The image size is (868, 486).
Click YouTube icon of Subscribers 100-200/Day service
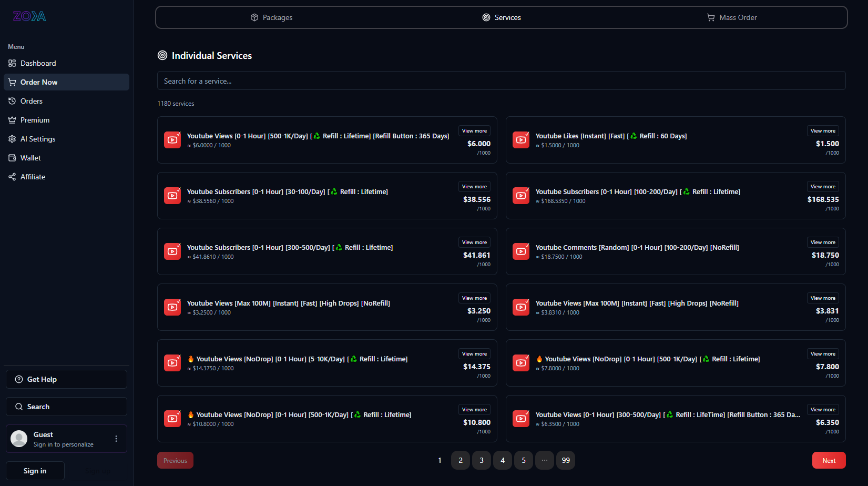point(521,196)
